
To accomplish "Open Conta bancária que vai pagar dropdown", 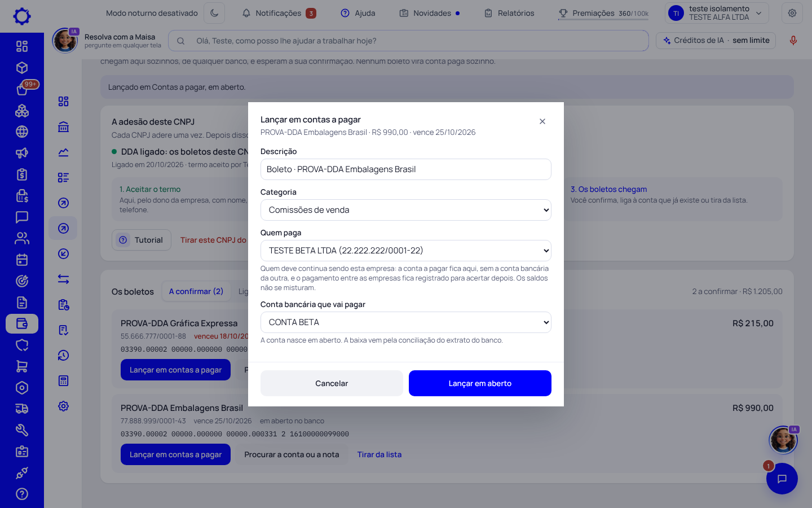I will (x=406, y=322).
